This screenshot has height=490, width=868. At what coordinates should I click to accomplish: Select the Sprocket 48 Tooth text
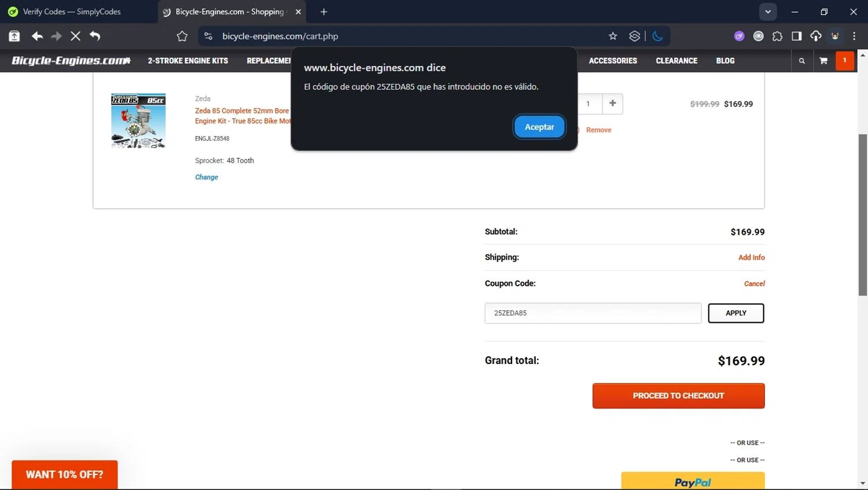pyautogui.click(x=225, y=161)
